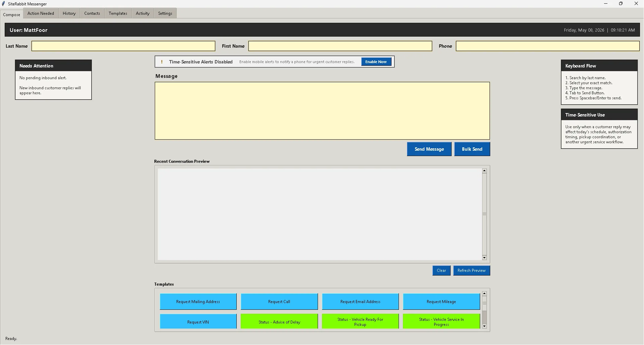Click the "09:18:21 AM" clock text

click(623, 30)
